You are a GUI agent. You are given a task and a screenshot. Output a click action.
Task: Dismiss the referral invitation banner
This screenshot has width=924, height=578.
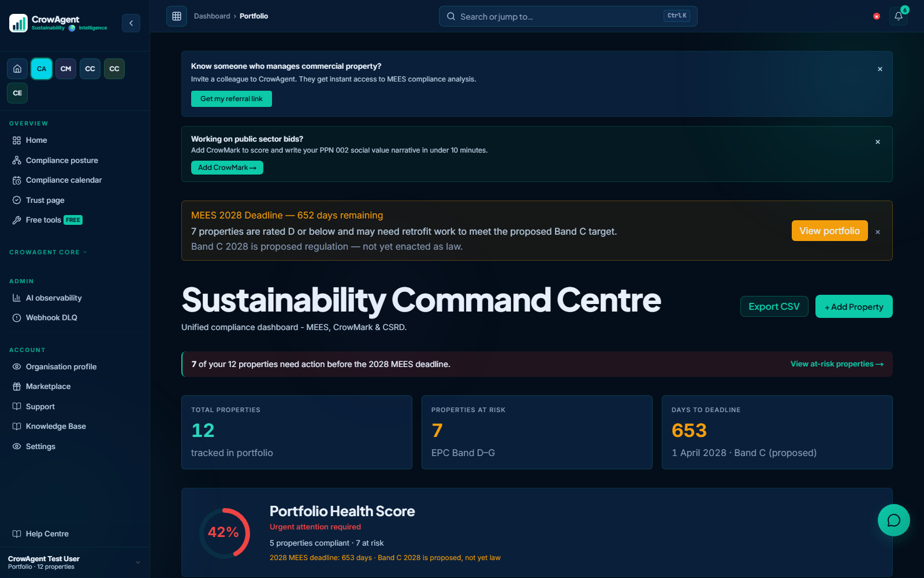(880, 69)
